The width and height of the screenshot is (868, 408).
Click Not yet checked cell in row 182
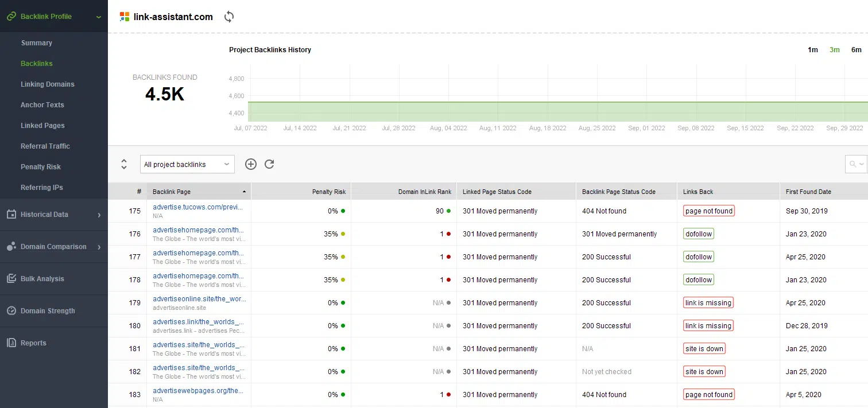point(607,372)
